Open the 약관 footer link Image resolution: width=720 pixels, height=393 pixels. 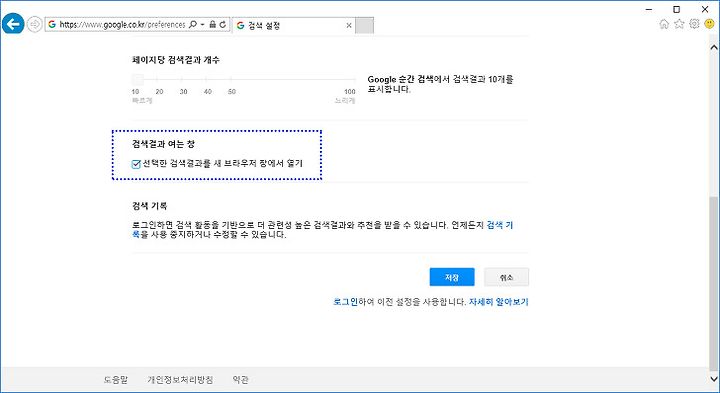point(241,380)
